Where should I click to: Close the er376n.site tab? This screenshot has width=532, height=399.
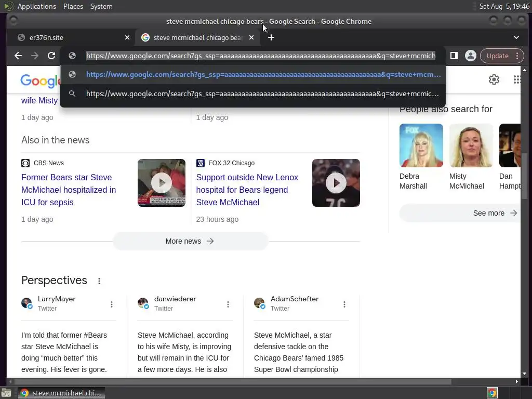(127, 37)
